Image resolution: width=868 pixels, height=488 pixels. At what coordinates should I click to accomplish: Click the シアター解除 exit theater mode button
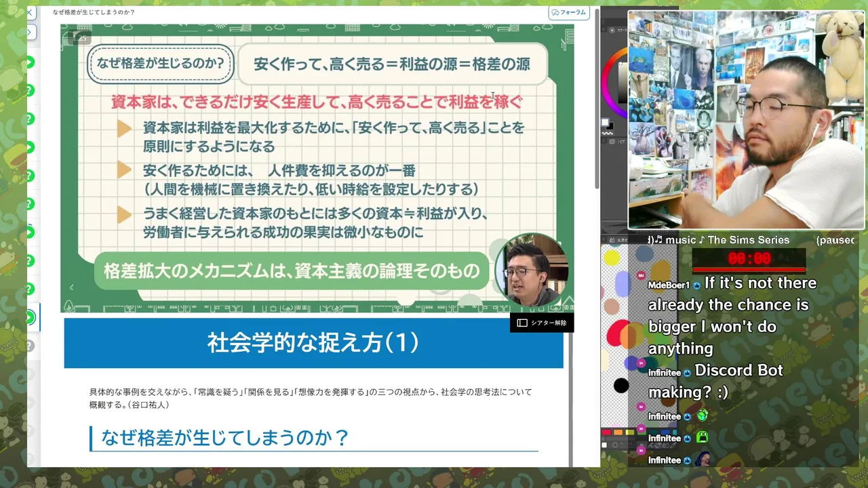click(x=542, y=323)
